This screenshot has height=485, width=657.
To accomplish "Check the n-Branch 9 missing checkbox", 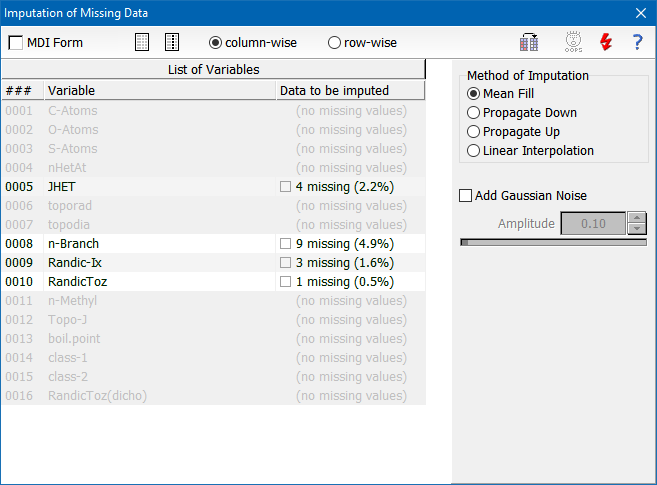I will 285,243.
